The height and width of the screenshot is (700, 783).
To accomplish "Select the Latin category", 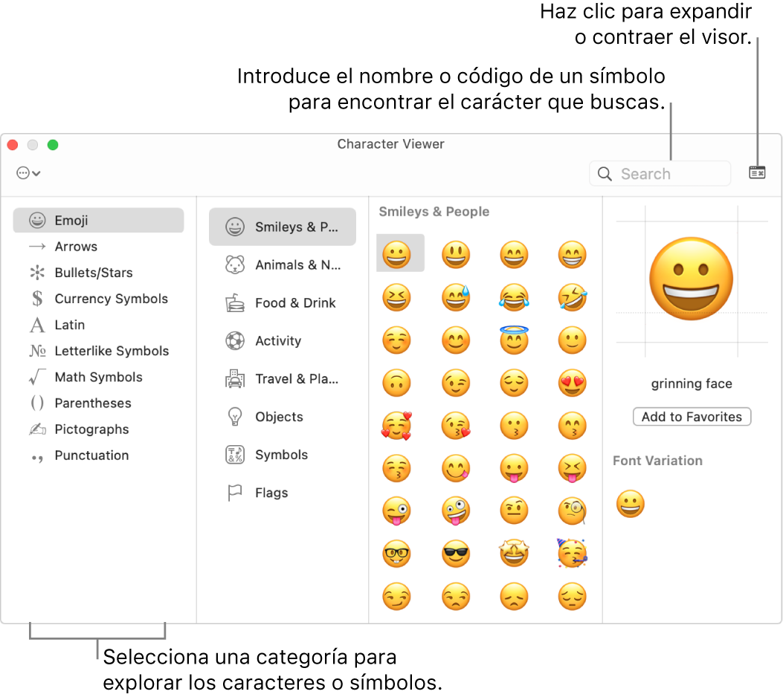I will coord(98,325).
